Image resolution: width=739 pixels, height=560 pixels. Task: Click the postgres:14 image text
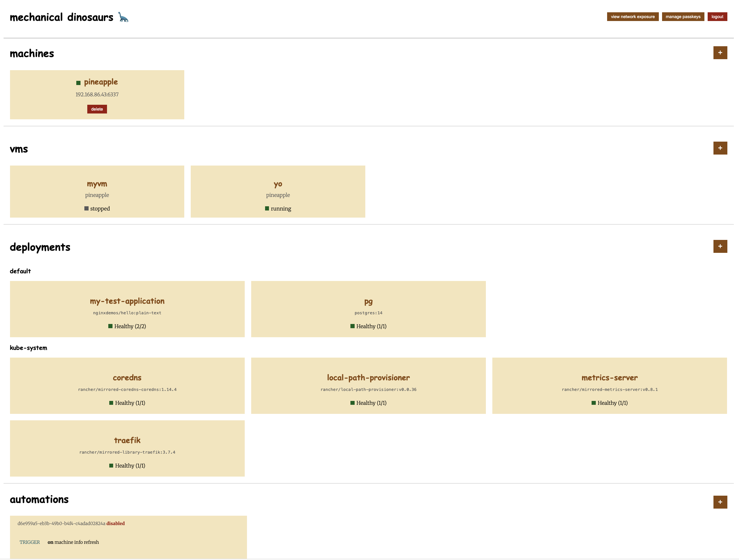coord(368,313)
